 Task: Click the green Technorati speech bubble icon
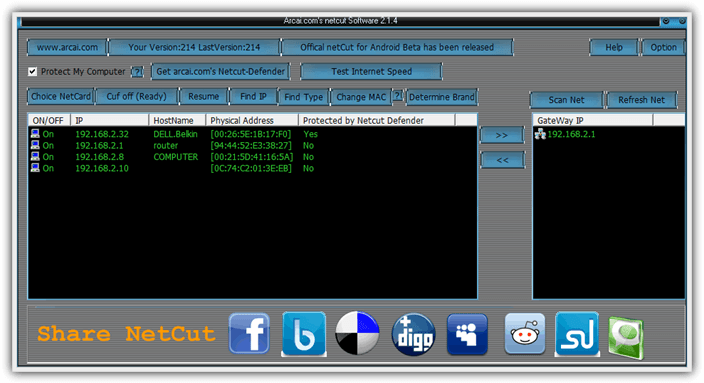[x=626, y=338]
